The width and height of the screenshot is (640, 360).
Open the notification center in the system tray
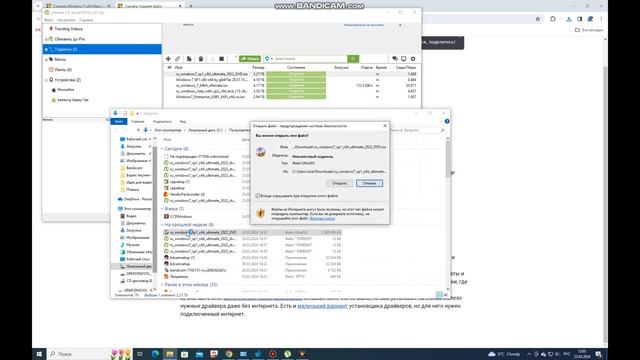point(598,354)
